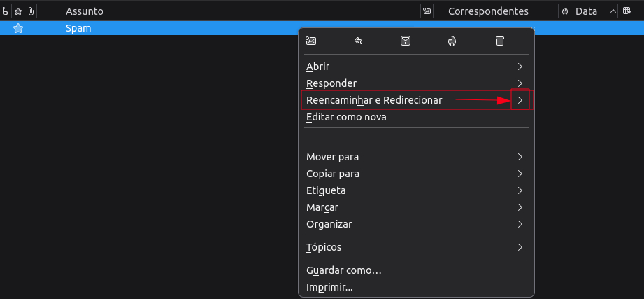Screen dimensions: 644x299
Task: Click the attachment paperclip column header
Action: [31, 11]
